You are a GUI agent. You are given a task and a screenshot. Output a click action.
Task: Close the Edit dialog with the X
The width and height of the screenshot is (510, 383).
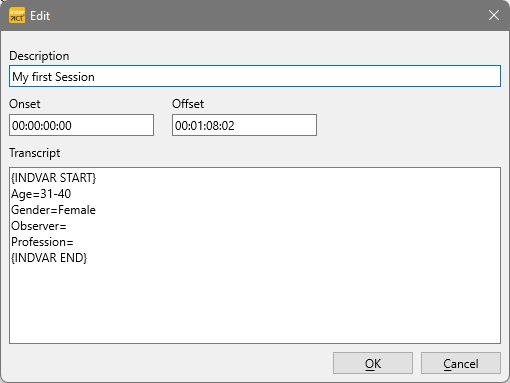click(494, 15)
